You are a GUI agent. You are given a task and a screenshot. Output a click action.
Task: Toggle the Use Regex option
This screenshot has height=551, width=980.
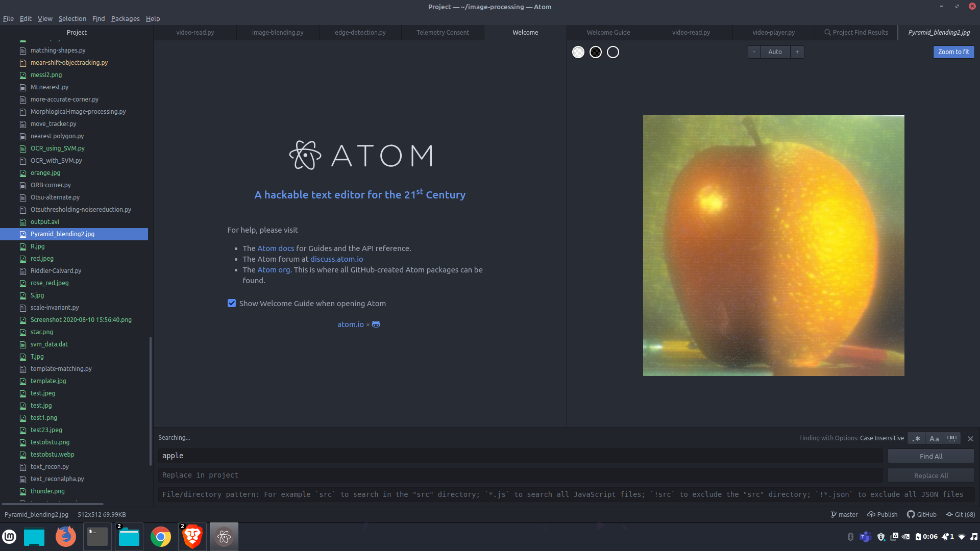pos(917,438)
